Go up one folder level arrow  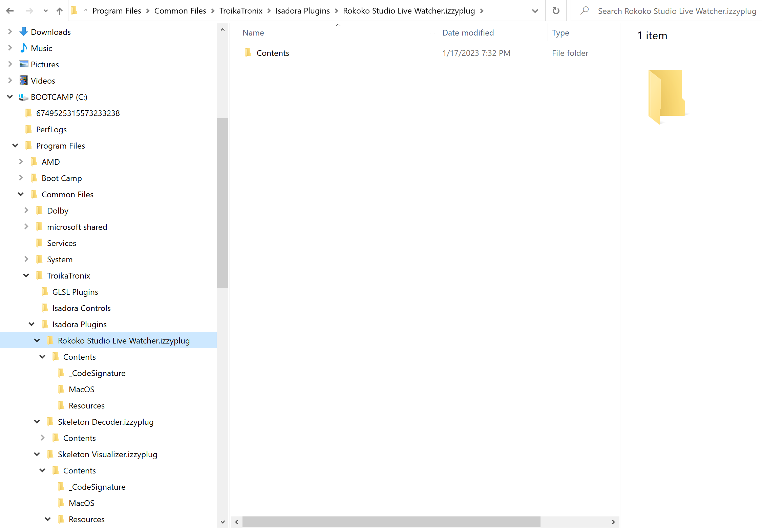click(x=60, y=11)
